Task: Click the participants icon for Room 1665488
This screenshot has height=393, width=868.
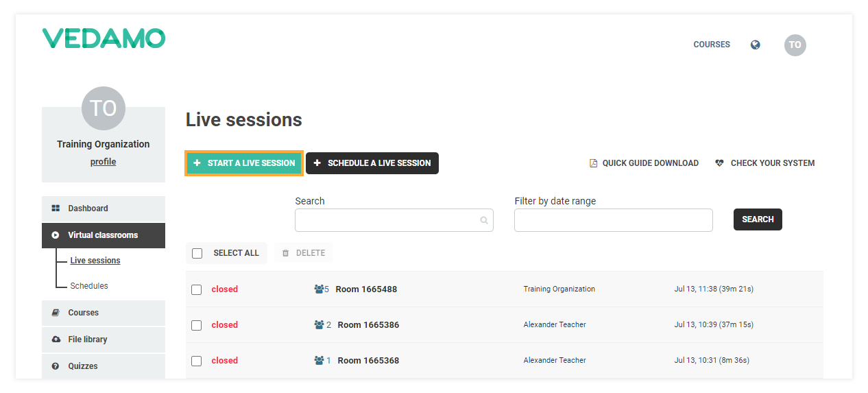Action: tap(319, 289)
